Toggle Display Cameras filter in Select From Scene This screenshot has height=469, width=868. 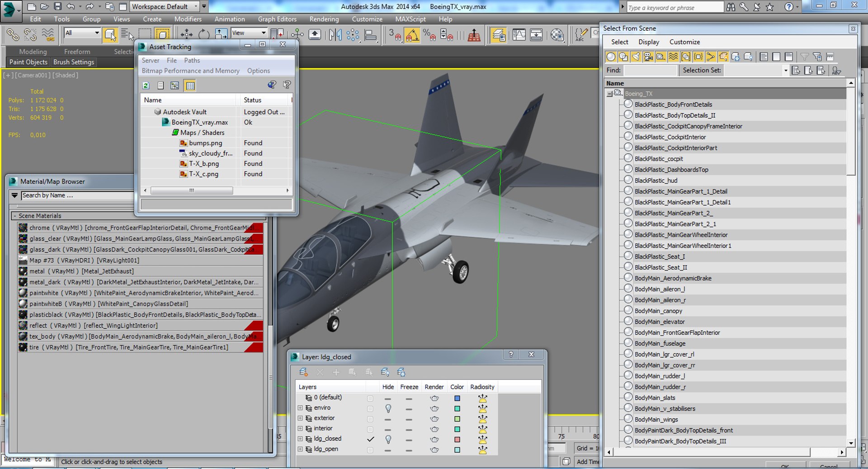pos(648,57)
